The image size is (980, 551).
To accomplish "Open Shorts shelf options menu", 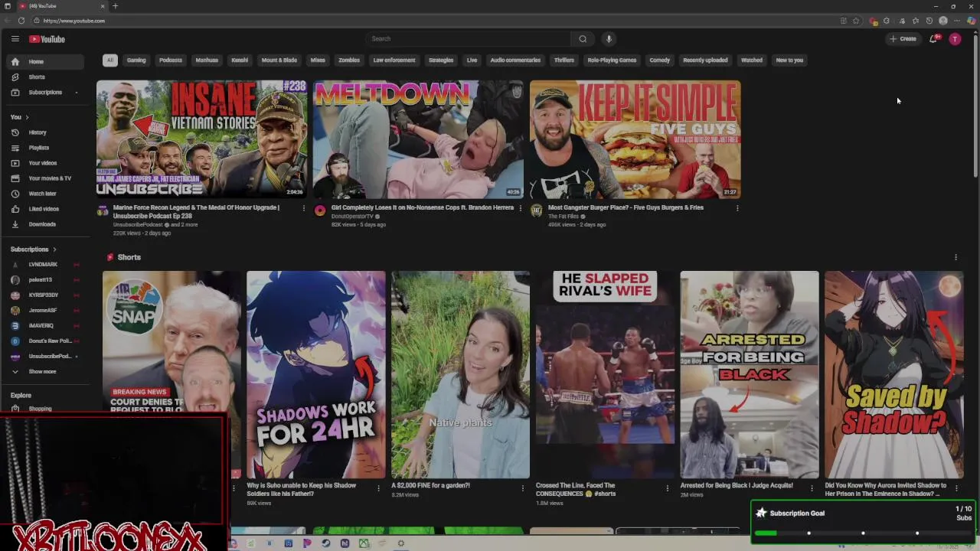I will coord(955,257).
